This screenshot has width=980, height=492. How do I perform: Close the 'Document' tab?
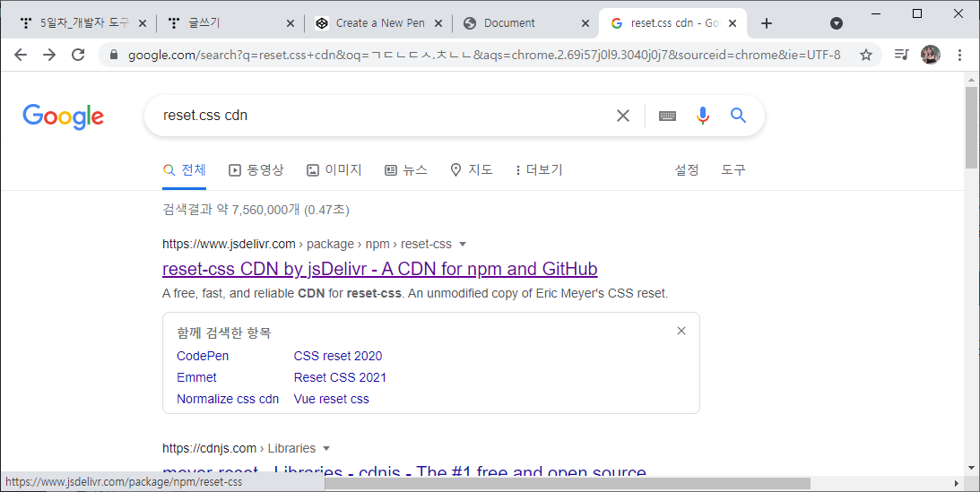[x=585, y=23]
